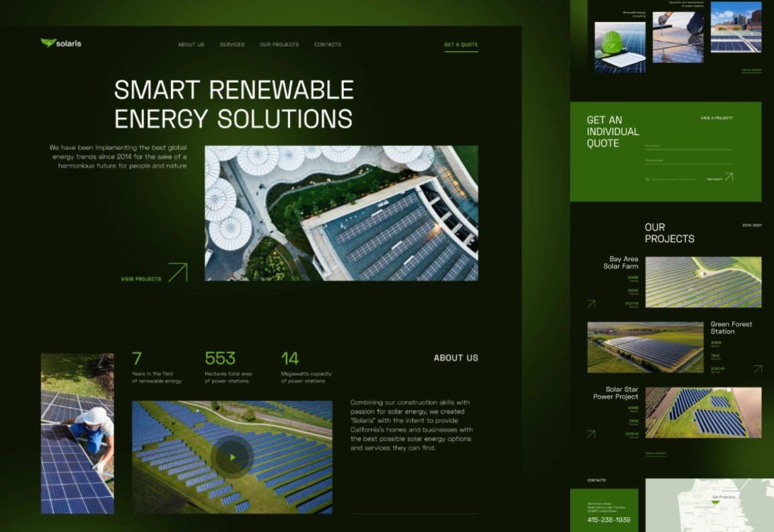Open the Contacts nav item
Screen dimensions: 774x532
pos(328,44)
